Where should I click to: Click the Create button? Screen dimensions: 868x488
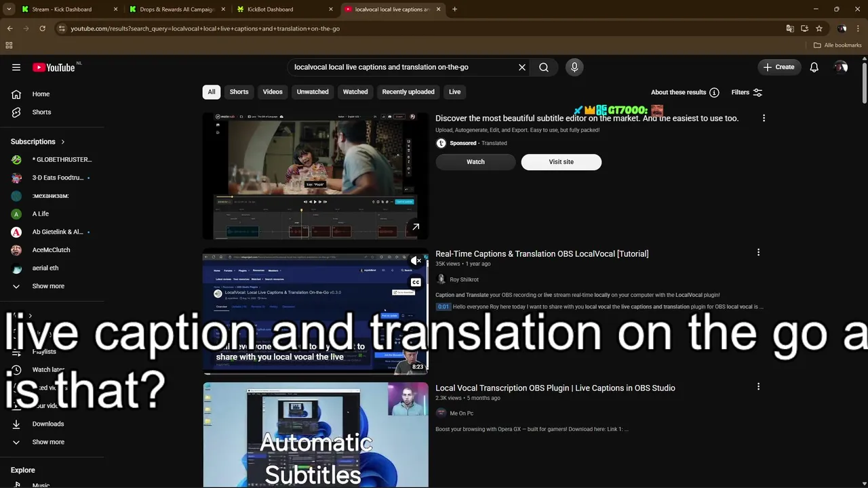[778, 67]
